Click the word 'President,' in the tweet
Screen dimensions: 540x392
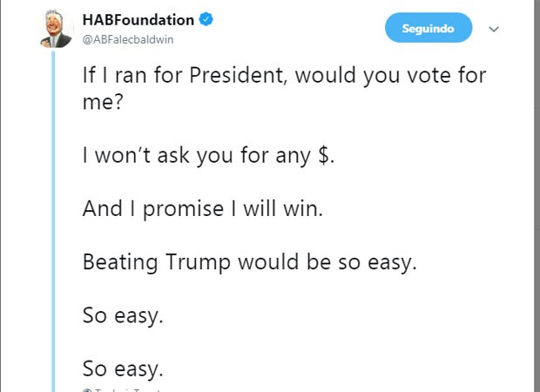(x=238, y=75)
